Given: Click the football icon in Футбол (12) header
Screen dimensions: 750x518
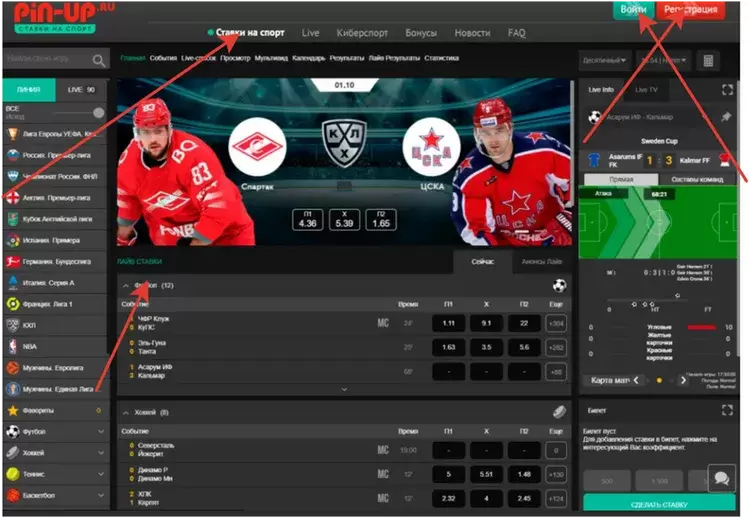Looking at the screenshot, I should (x=559, y=286).
